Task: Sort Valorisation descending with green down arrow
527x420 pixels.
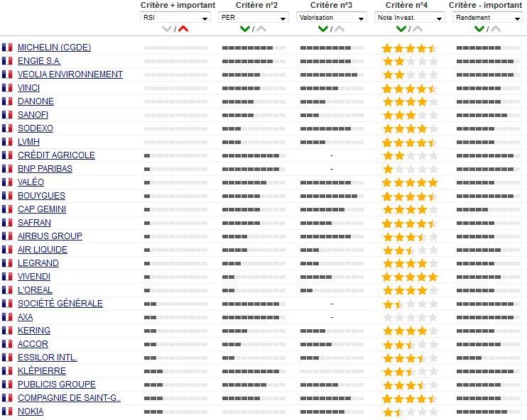Action: pos(323,29)
